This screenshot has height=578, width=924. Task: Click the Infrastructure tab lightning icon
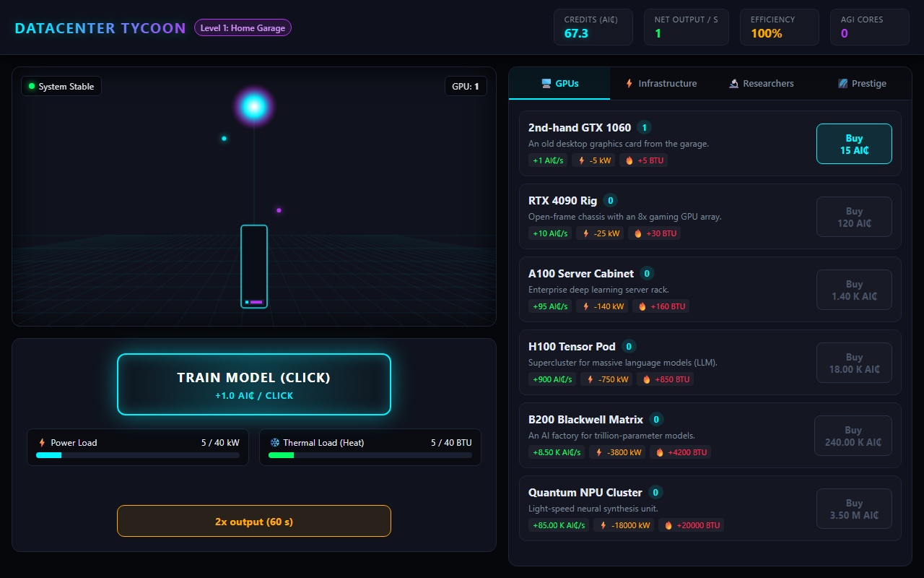pos(629,84)
